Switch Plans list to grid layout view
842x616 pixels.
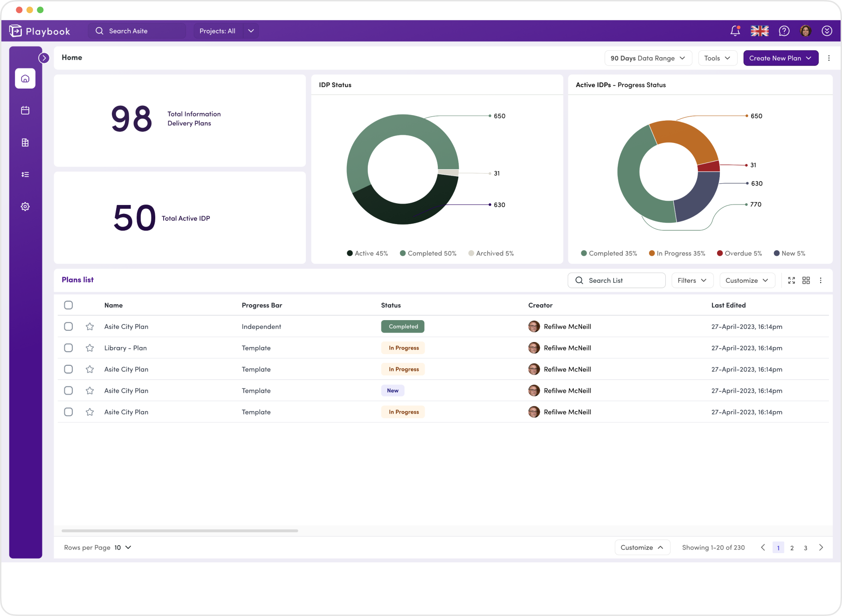pyautogui.click(x=806, y=280)
